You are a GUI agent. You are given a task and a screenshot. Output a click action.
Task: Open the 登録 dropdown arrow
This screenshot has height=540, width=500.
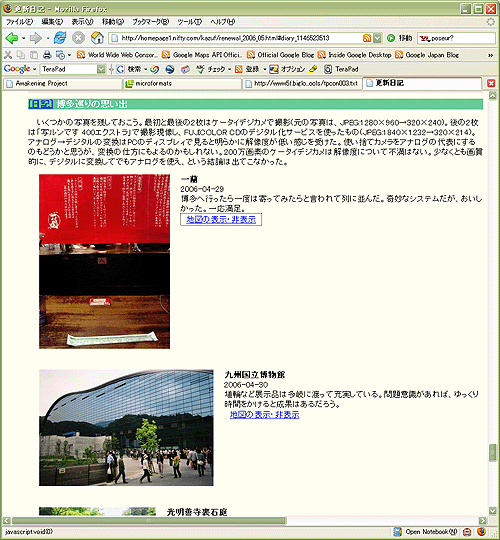(264, 70)
